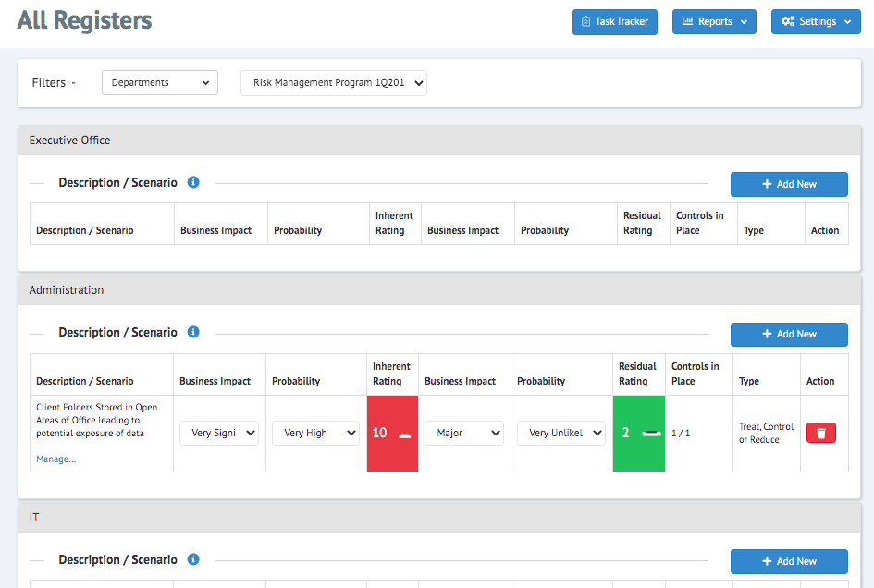Image resolution: width=874 pixels, height=588 pixels.
Task: Click the info icon in Administration section
Action: coord(193,332)
